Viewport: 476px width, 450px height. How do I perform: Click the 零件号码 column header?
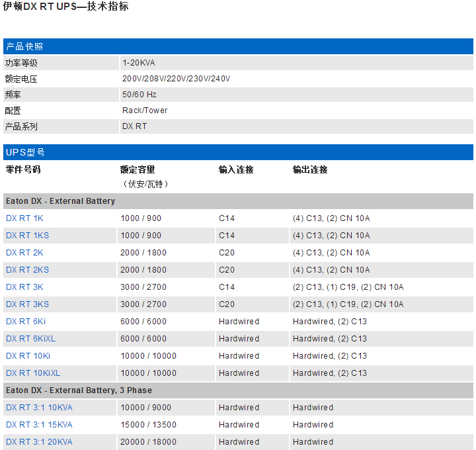(x=23, y=170)
